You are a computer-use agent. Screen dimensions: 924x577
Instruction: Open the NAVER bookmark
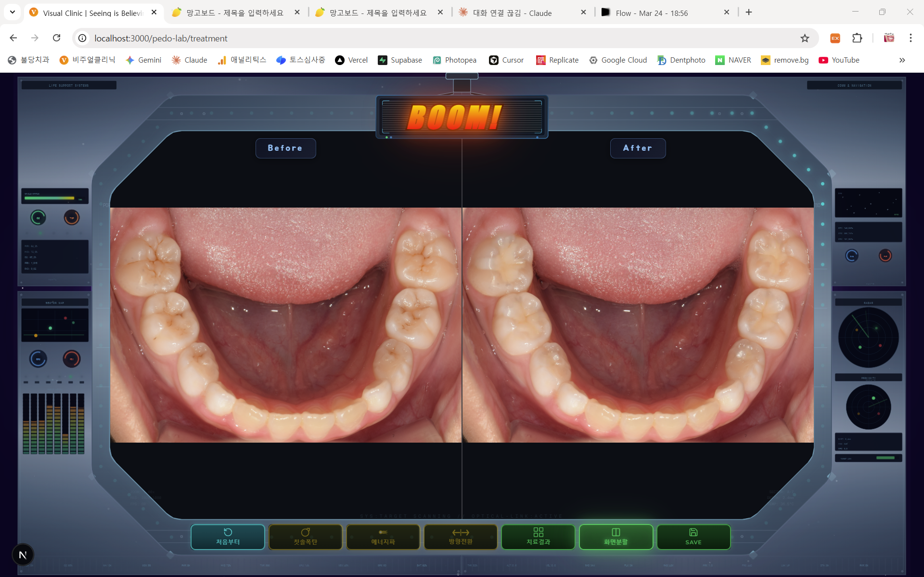point(733,60)
